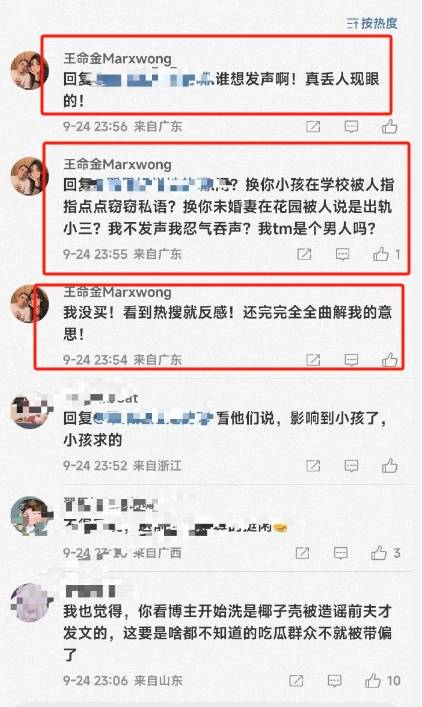Image resolution: width=422 pixels, height=707 pixels.
Task: Open the blurred avatar of the 山东 commenter
Action: click(x=29, y=602)
